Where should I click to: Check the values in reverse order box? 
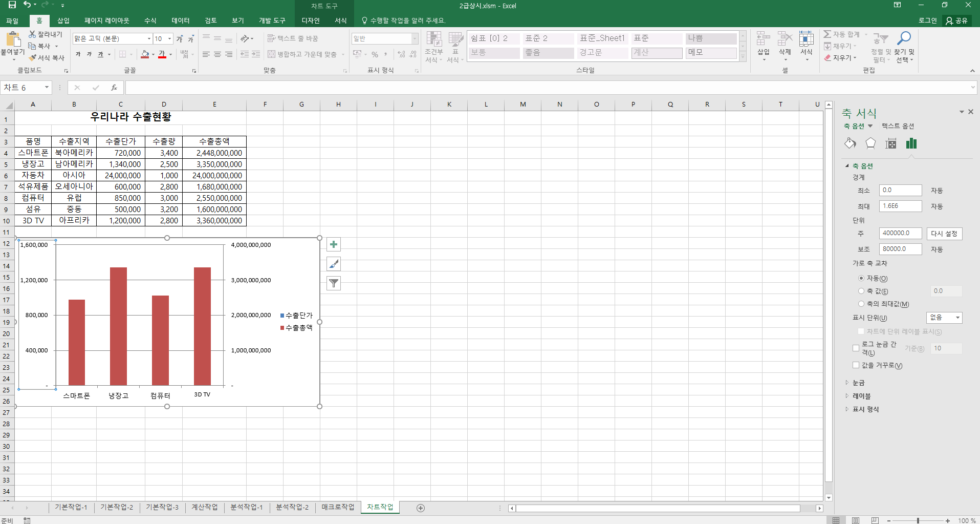(856, 365)
